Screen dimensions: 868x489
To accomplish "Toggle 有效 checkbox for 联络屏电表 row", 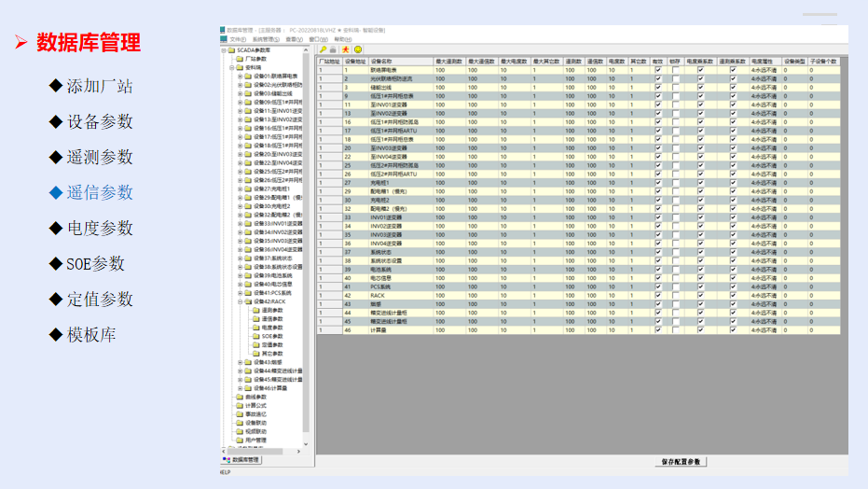I will [658, 70].
